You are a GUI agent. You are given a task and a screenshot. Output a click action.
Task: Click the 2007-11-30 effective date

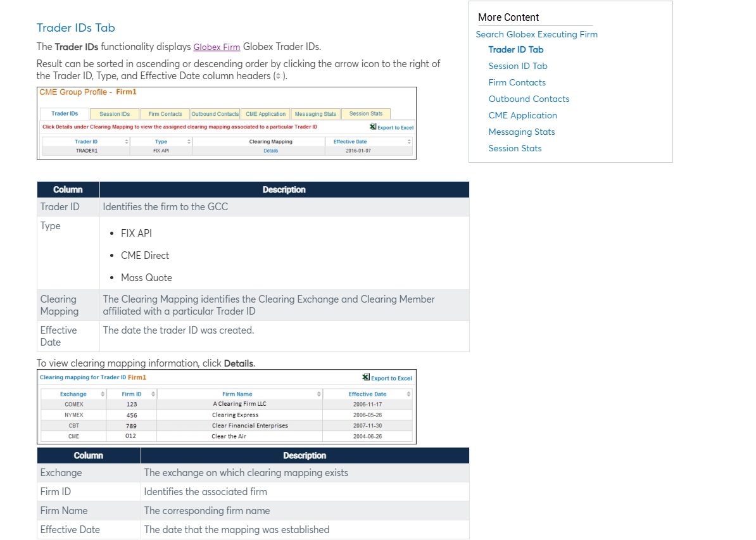367,425
